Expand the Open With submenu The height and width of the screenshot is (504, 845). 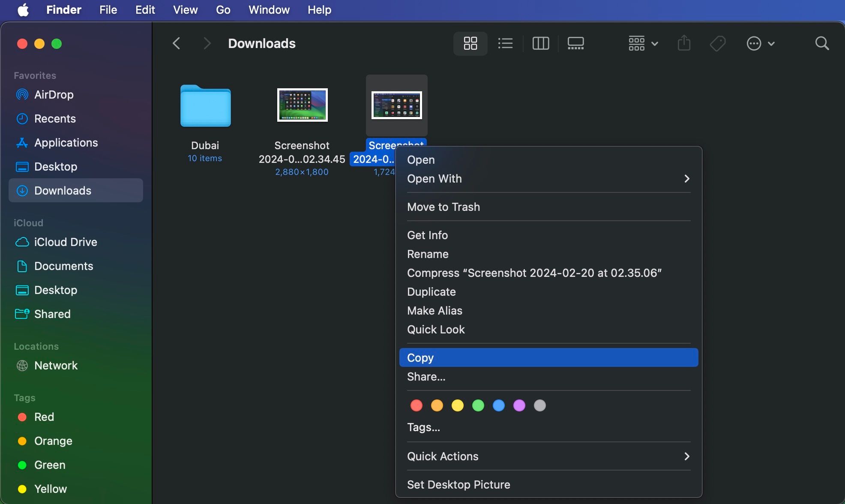point(548,179)
